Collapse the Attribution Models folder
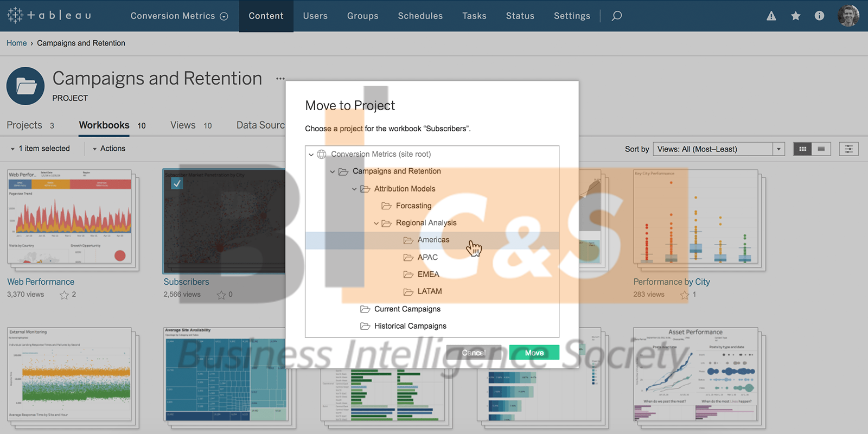Screen dimensions: 868x434 click(354, 189)
